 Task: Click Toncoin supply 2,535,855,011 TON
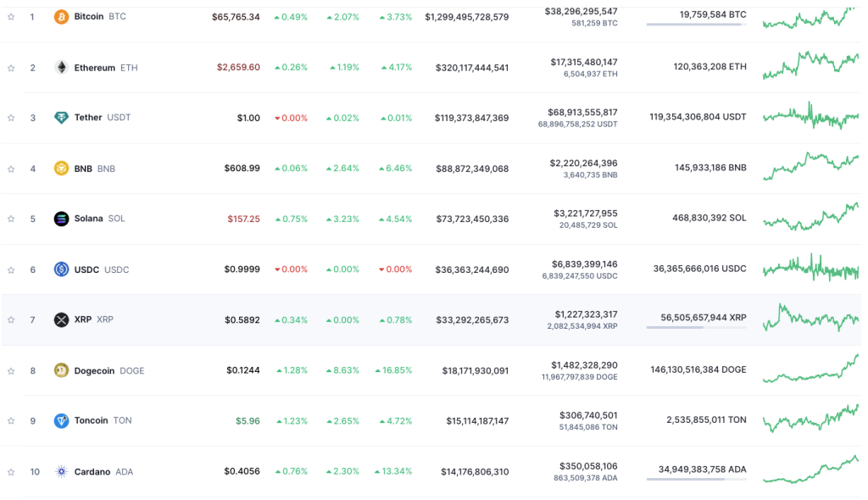tap(706, 420)
